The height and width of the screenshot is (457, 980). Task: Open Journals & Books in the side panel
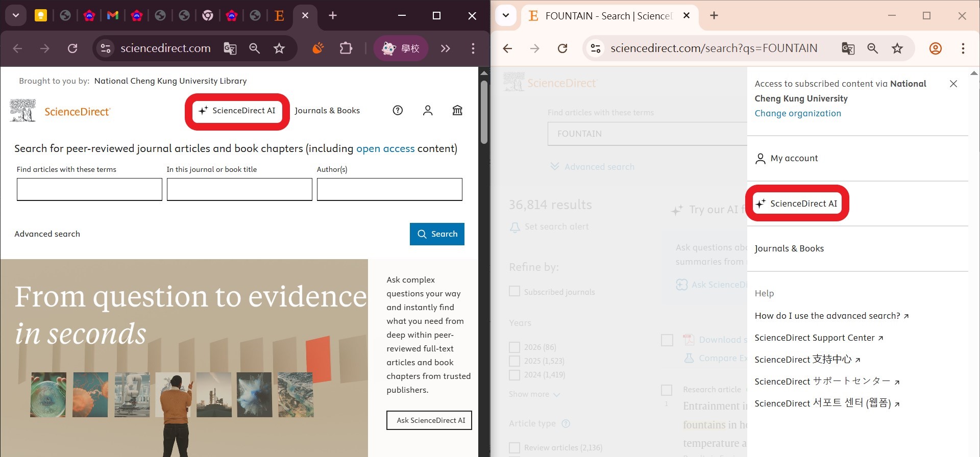(x=789, y=248)
